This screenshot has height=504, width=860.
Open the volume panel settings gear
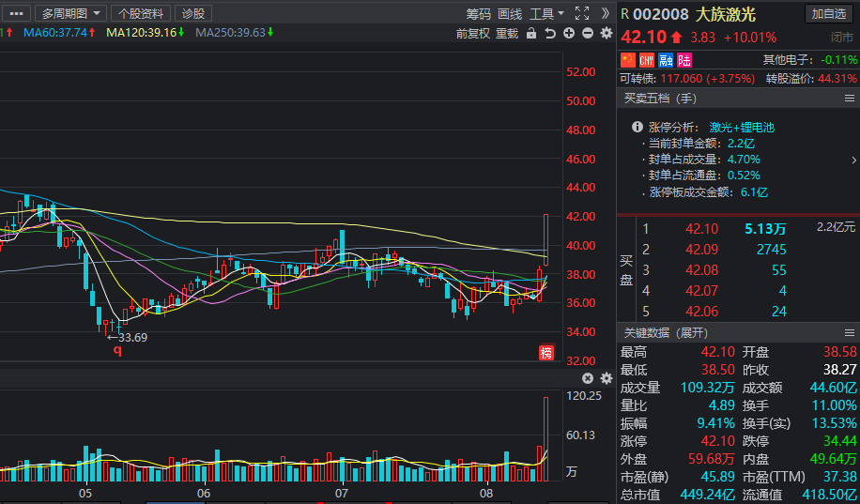[x=607, y=378]
